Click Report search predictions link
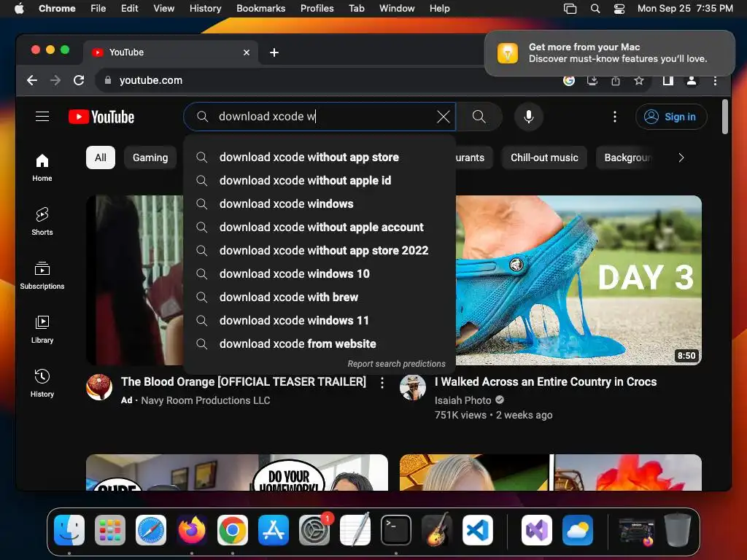The width and height of the screenshot is (747, 560). pyautogui.click(x=396, y=364)
